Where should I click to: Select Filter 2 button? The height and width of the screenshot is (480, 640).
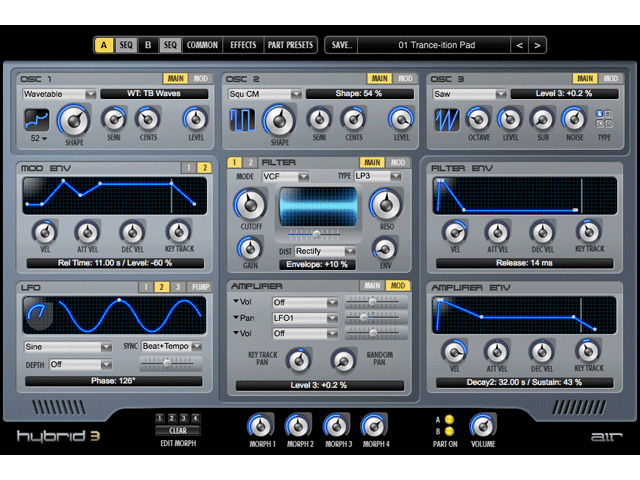coord(250,162)
